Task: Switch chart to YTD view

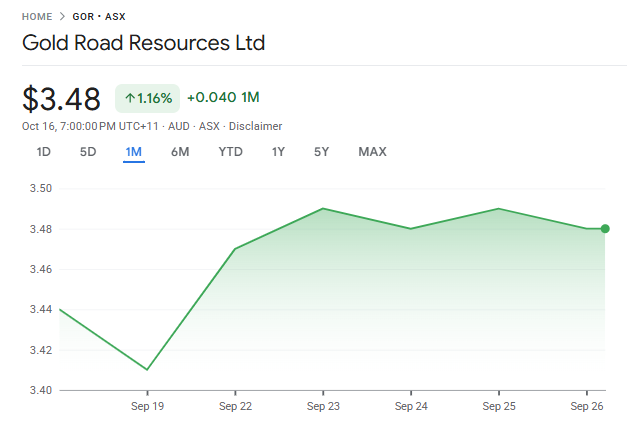Action: tap(230, 152)
